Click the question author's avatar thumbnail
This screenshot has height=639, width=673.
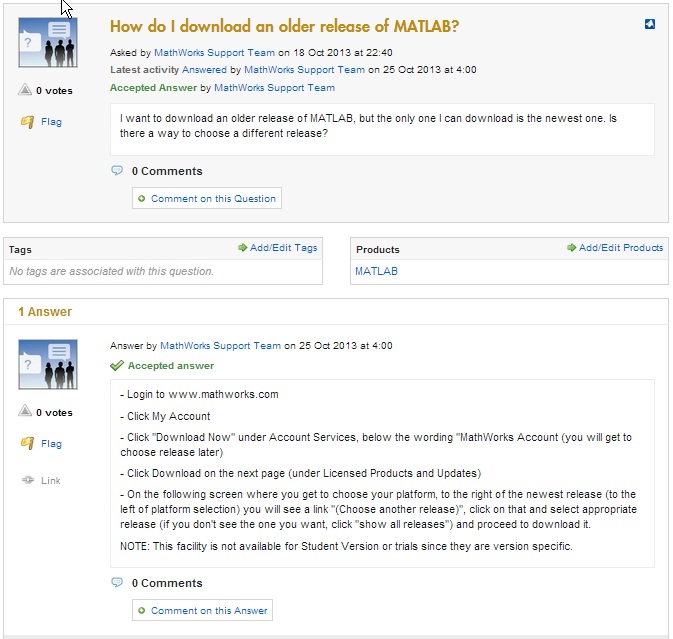pyautogui.click(x=47, y=43)
